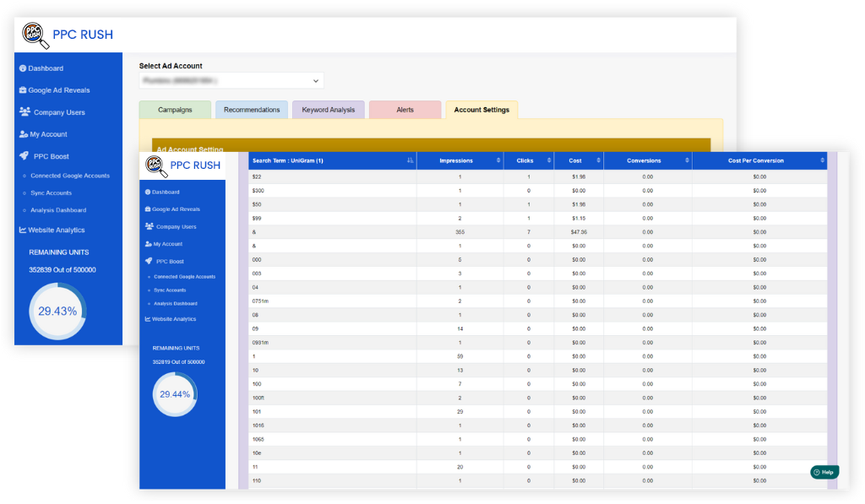Click 352839 Out of 500000 text
The width and height of the screenshot is (865, 504).
(x=63, y=269)
